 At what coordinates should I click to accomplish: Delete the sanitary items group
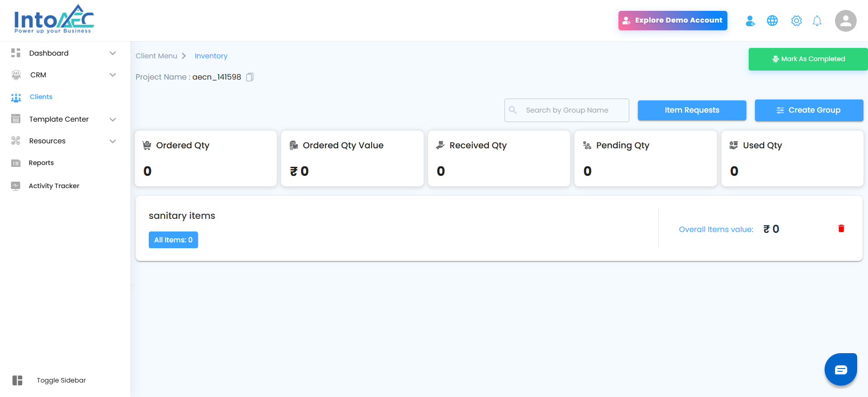click(x=841, y=229)
